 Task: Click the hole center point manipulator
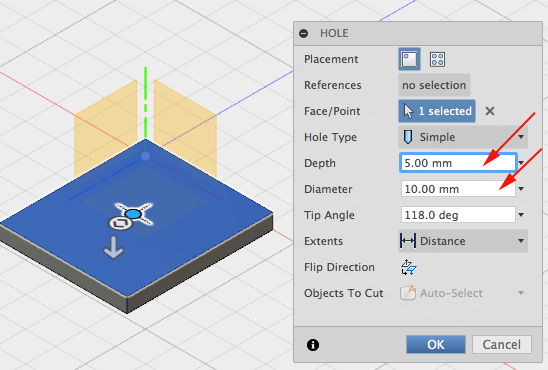click(x=133, y=214)
